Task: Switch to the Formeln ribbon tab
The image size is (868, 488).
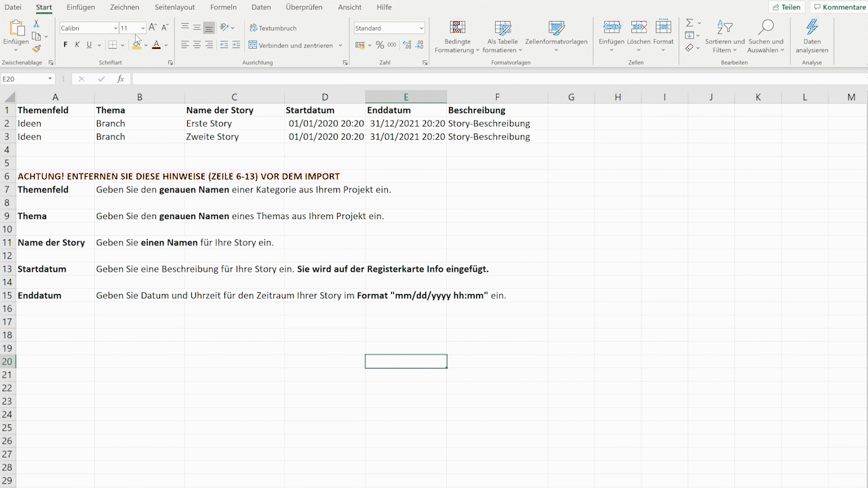Action: click(223, 7)
